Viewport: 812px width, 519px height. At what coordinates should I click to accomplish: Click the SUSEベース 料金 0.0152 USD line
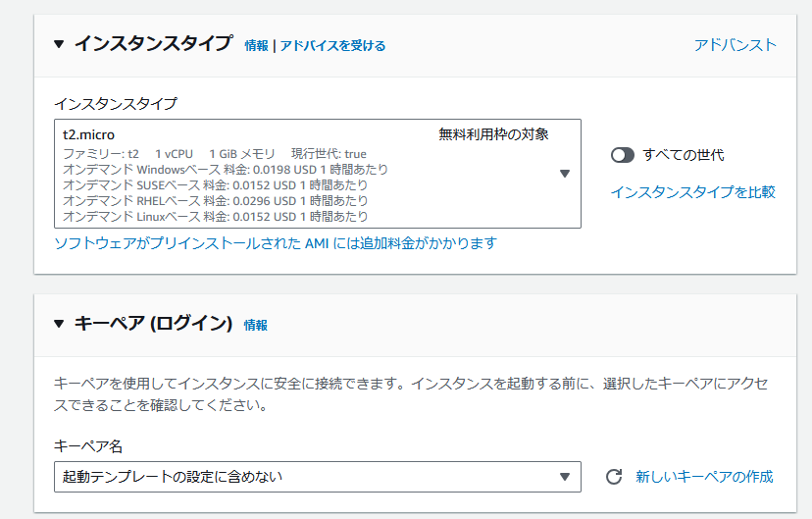tap(216, 185)
